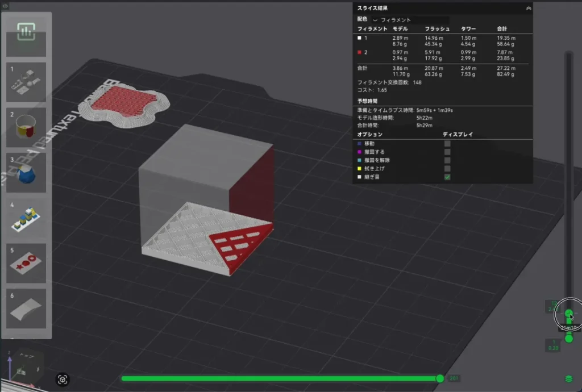This screenshot has width=582, height=392.
Task: Click the 14.96 m flush value
Action: pyautogui.click(x=434, y=38)
